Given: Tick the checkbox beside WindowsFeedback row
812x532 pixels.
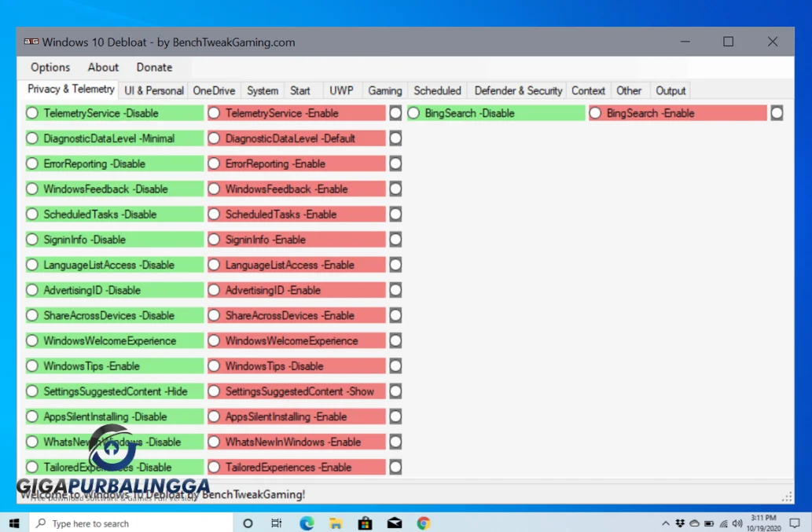Looking at the screenshot, I should click(x=395, y=189).
